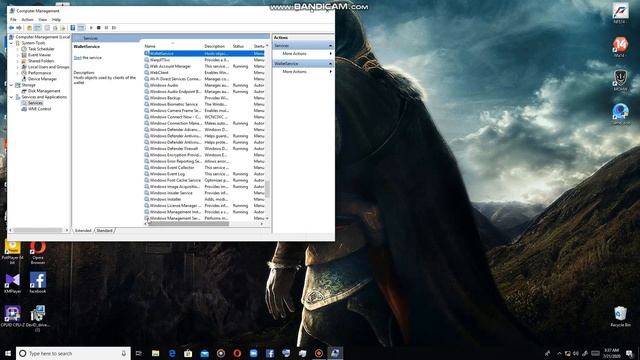The height and width of the screenshot is (360, 640).
Task: Open File Explorer from the taskbar
Action: (x=156, y=353)
